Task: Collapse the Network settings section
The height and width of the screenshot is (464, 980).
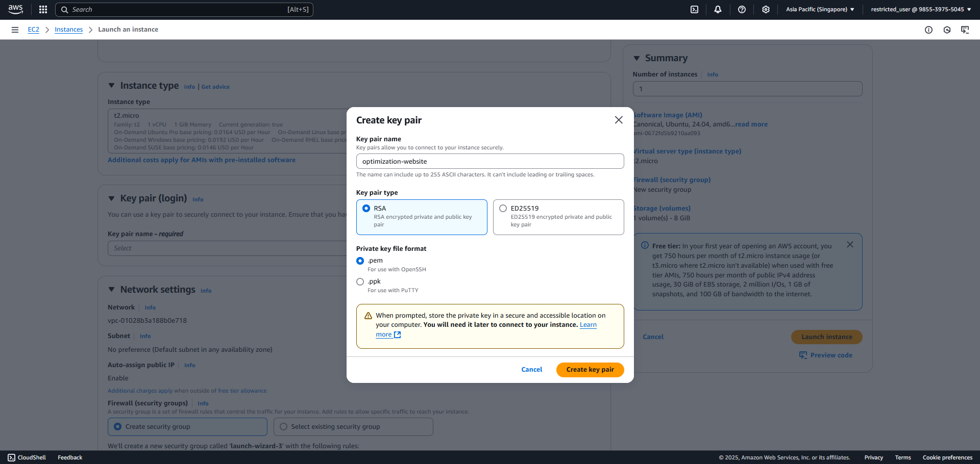Action: [111, 290]
